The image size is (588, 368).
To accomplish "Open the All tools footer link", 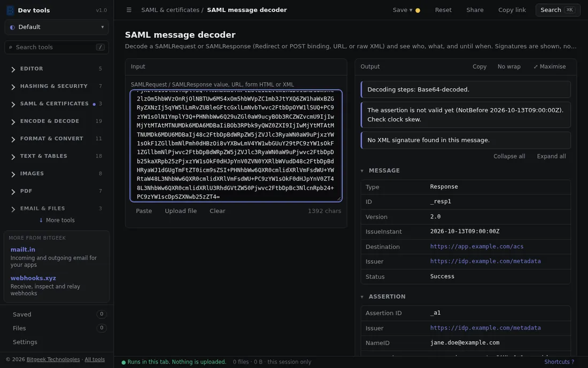I will [x=95, y=359].
